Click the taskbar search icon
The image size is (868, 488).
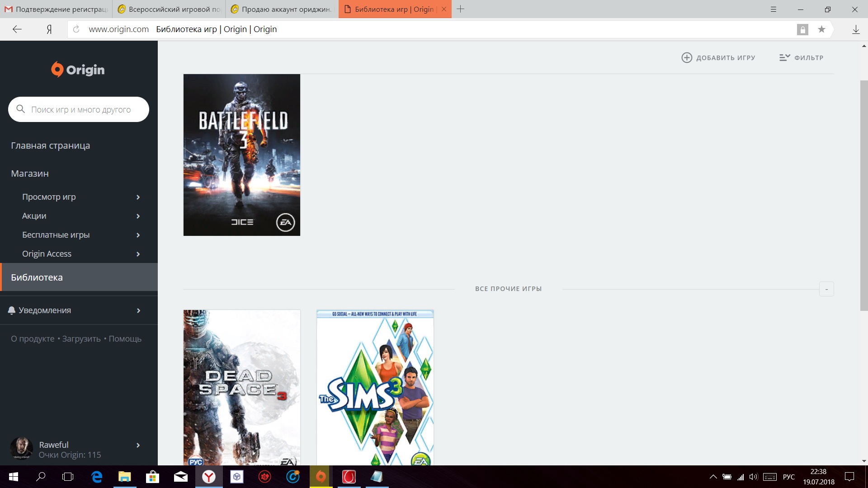pos(41,477)
